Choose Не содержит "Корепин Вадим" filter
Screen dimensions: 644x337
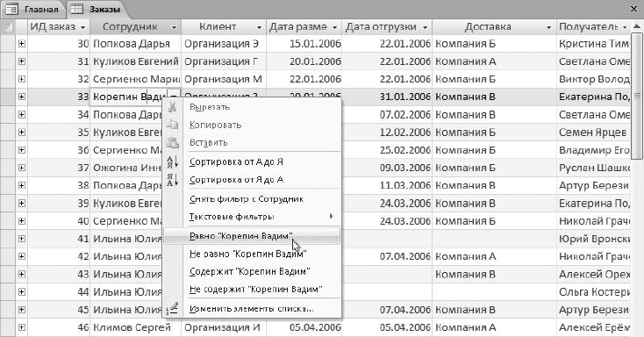click(252, 289)
